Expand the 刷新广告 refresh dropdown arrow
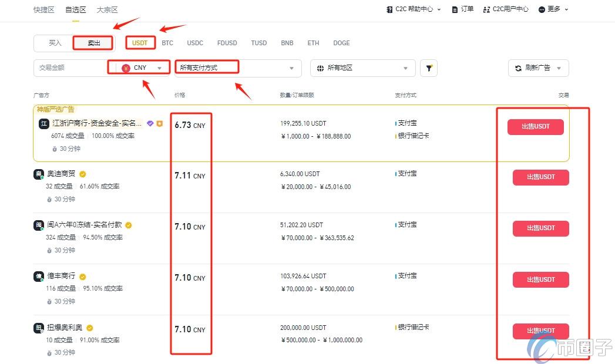 [x=559, y=68]
